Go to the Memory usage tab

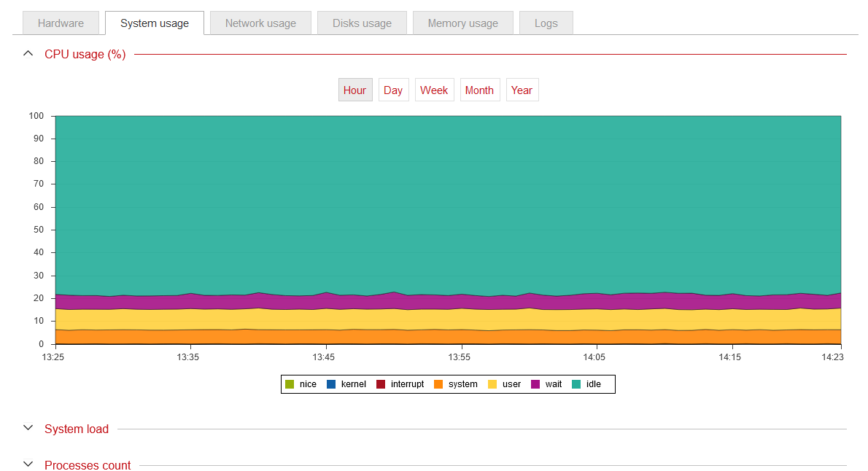[462, 23]
